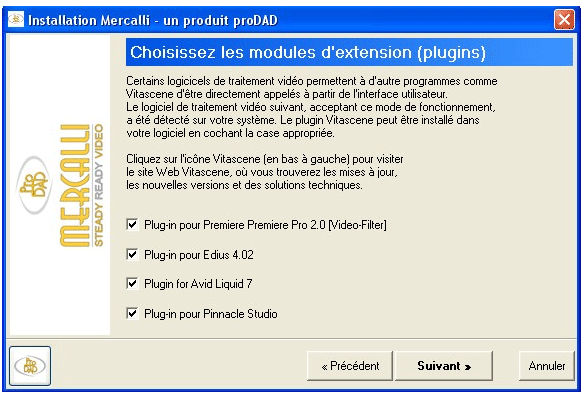This screenshot has height=397, width=586.
Task: Click the Mercalli logo in the left banner
Action: click(75, 185)
